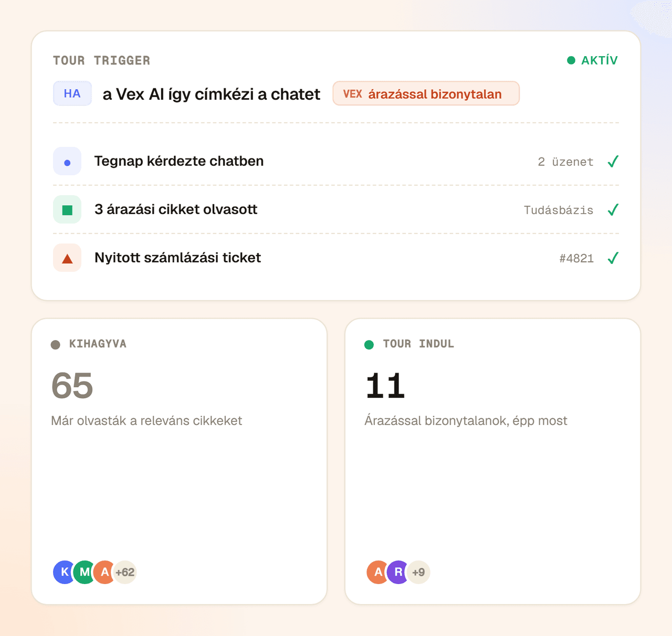
Task: Toggle checkmark for 3 árazási cikket olvasott
Action: [613, 210]
